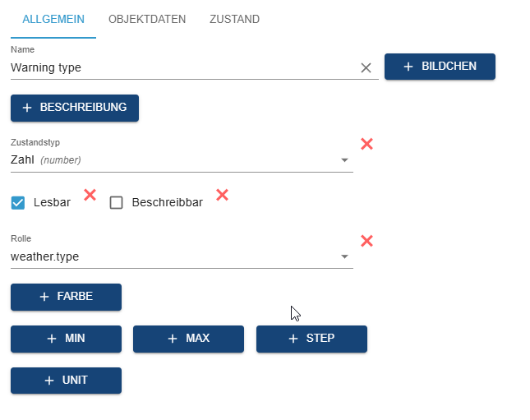Delete the Lesbar property with red X
The width and height of the screenshot is (530, 420).
[x=90, y=195]
